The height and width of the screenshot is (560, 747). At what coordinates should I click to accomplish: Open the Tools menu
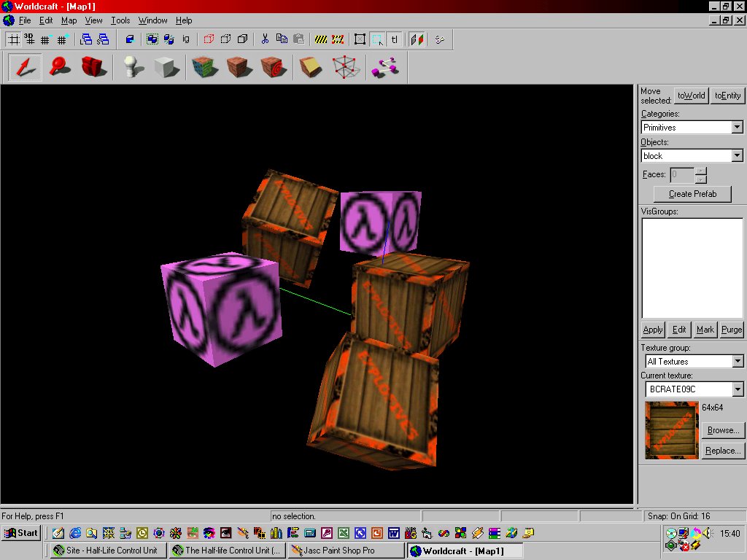pyautogui.click(x=120, y=20)
